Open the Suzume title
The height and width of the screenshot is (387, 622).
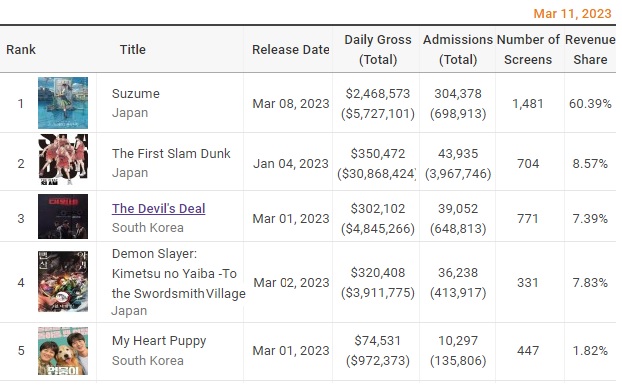136,94
